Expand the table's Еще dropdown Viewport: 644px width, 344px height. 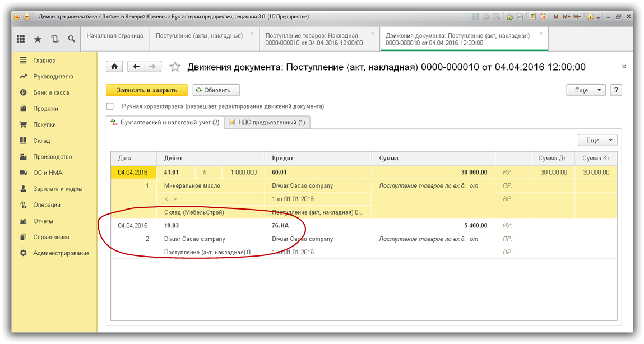pos(597,140)
